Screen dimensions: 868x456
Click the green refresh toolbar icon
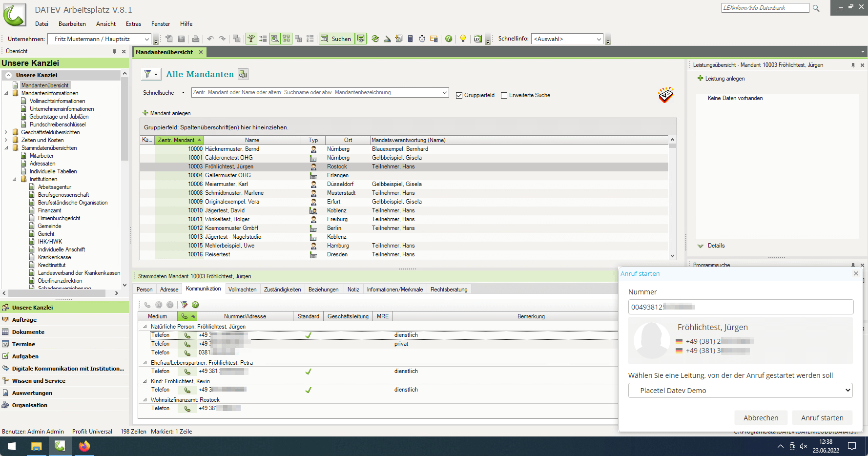coord(375,39)
